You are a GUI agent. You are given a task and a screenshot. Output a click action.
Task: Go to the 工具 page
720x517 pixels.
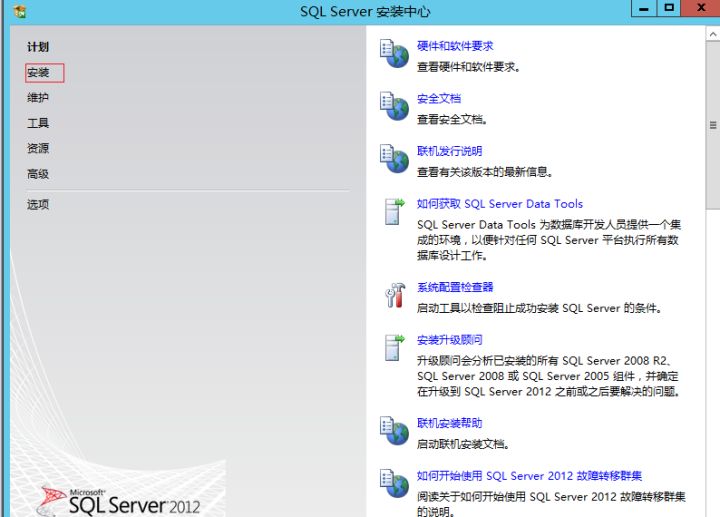38,123
